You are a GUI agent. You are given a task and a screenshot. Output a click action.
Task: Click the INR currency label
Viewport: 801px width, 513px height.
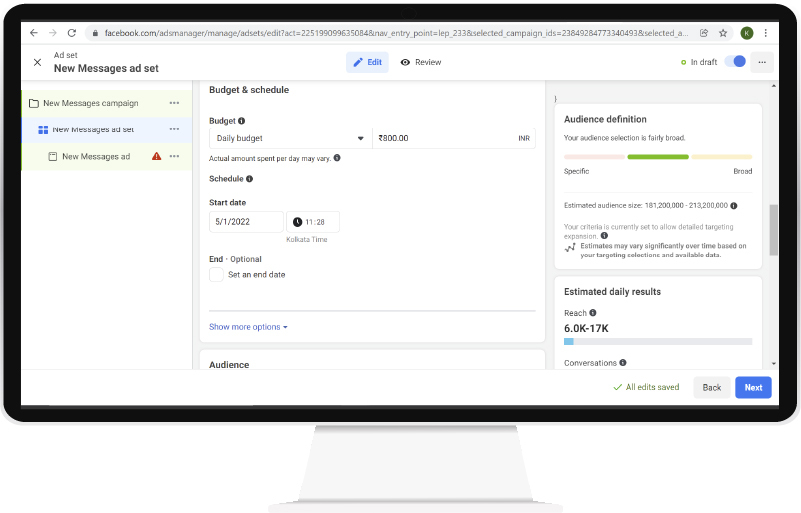[x=524, y=138]
